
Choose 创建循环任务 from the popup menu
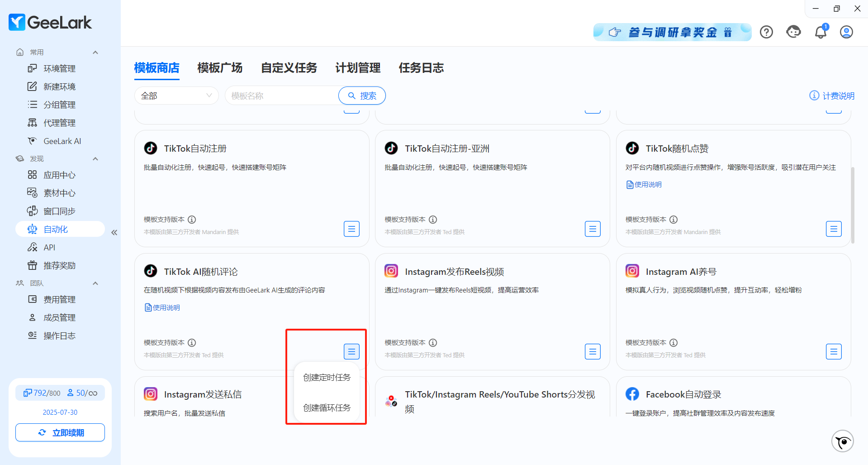327,408
